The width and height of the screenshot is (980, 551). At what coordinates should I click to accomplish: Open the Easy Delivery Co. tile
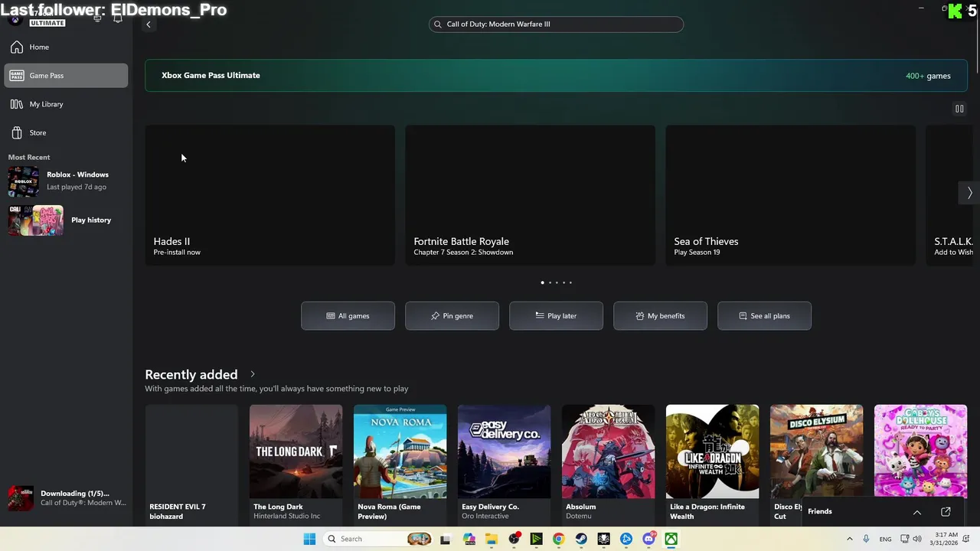504,465
